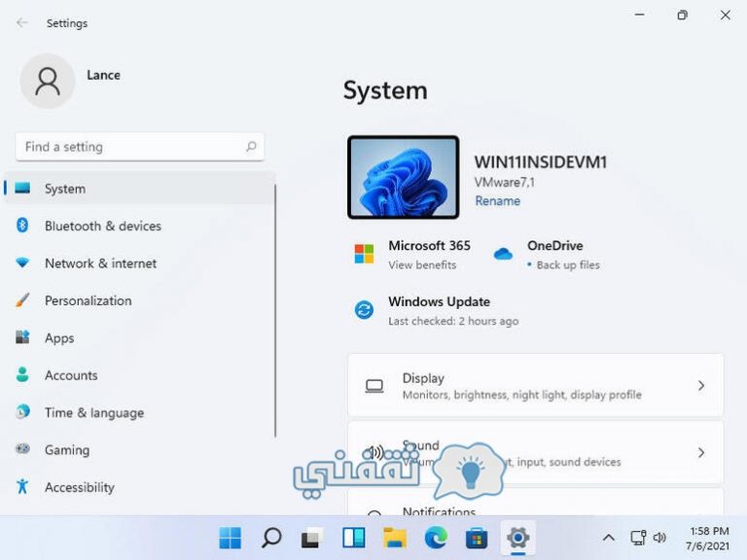The width and height of the screenshot is (747, 560).
Task: Click the WIN11INSIDEVM1 computer name
Action: tap(540, 162)
